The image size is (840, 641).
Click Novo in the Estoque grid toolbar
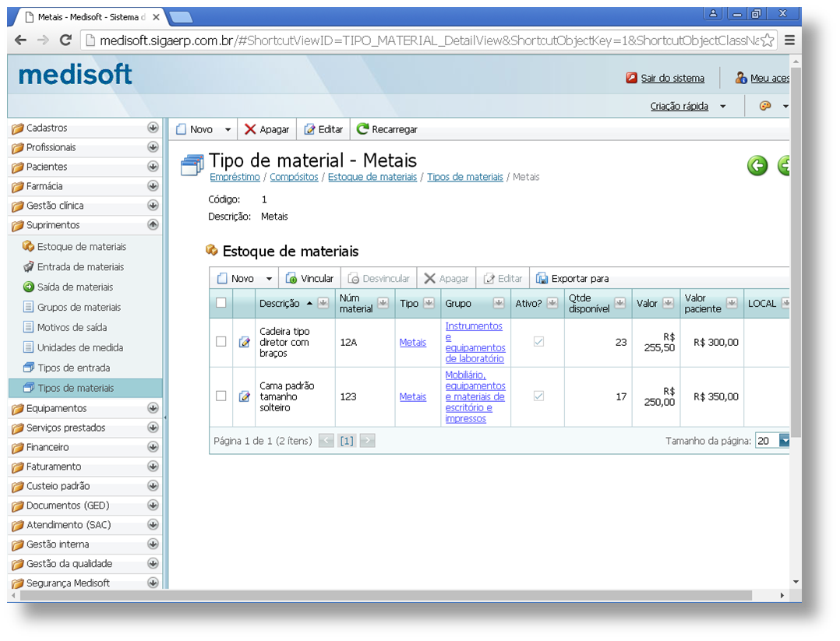pos(235,279)
